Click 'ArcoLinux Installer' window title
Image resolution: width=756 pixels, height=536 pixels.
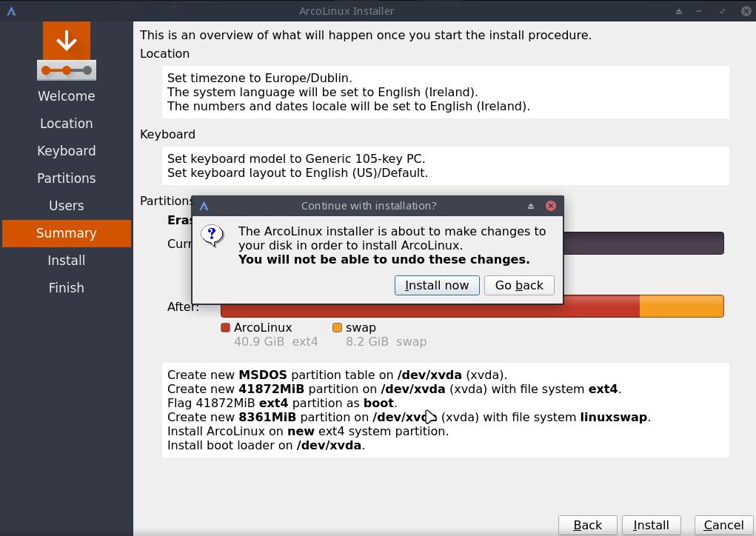pos(347,11)
